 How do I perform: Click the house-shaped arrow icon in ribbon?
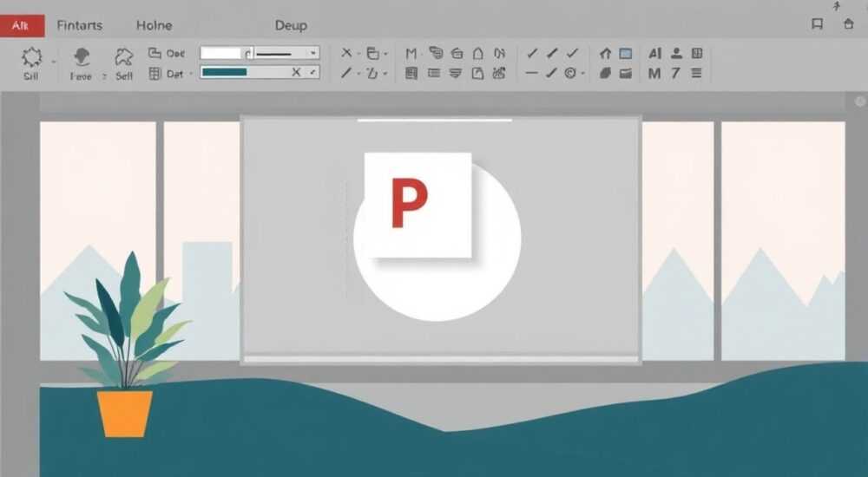(x=605, y=54)
